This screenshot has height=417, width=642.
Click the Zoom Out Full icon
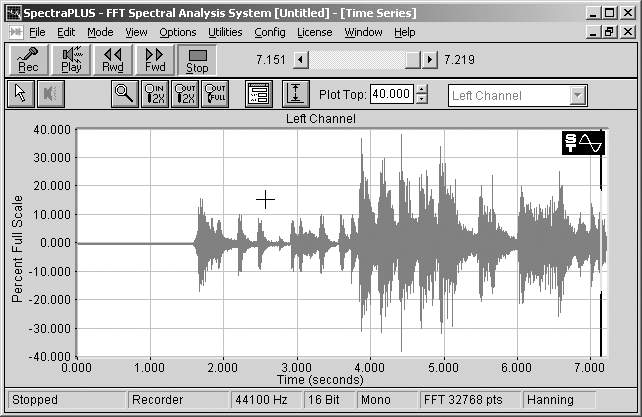coord(215,95)
